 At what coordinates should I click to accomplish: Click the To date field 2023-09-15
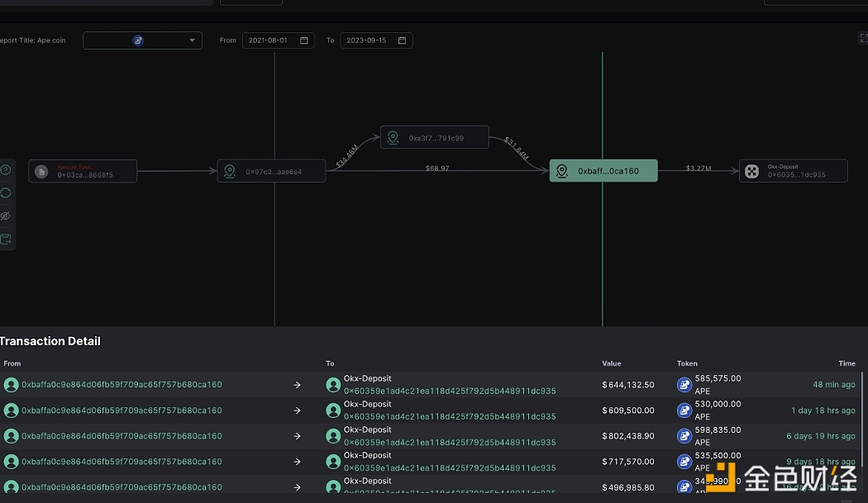click(x=376, y=40)
